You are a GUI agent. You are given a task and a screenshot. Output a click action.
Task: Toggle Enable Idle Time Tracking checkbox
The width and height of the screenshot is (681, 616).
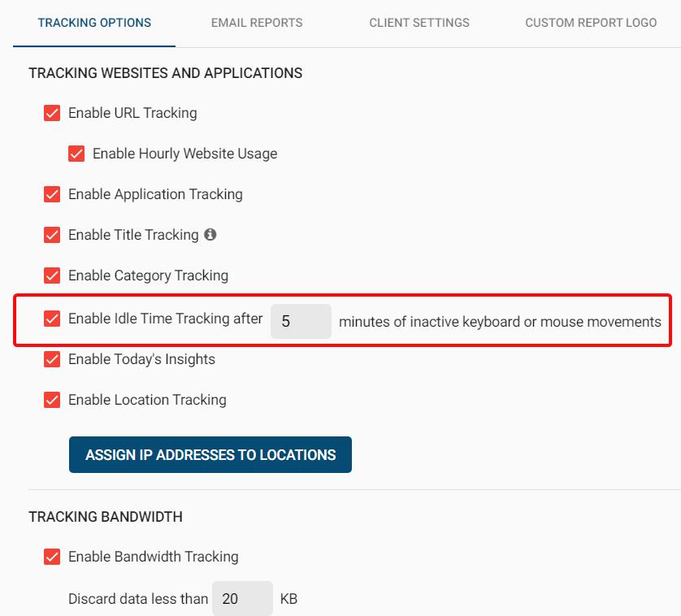pos(52,319)
